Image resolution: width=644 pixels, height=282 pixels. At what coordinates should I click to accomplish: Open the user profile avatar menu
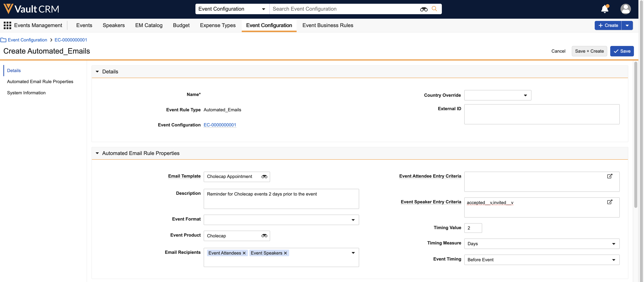point(625,9)
